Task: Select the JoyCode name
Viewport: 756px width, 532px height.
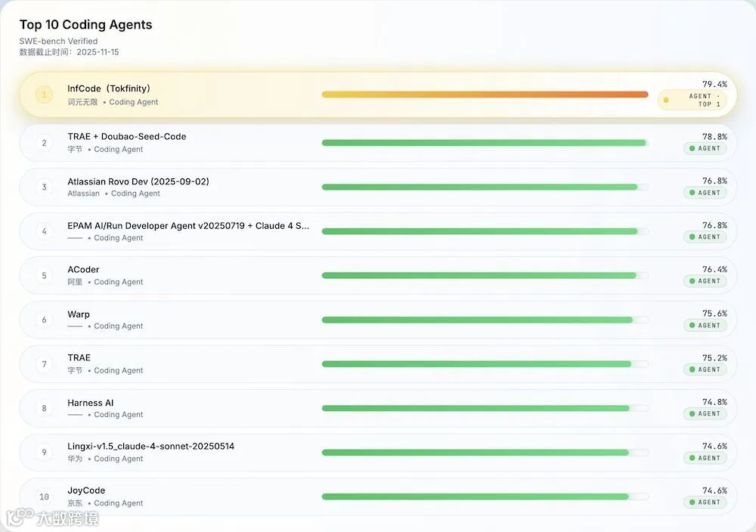Action: [x=86, y=490]
